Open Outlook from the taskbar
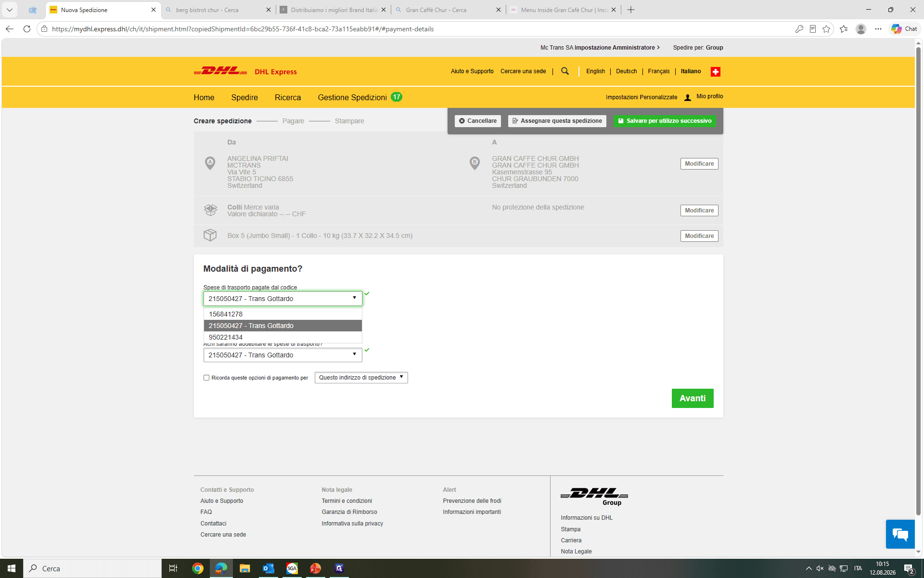The image size is (924, 578). (268, 568)
